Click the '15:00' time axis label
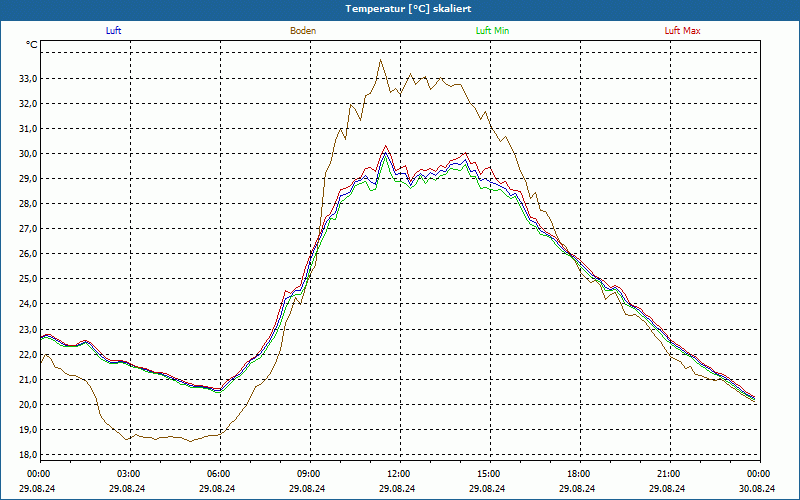The image size is (800, 500). tap(490, 474)
